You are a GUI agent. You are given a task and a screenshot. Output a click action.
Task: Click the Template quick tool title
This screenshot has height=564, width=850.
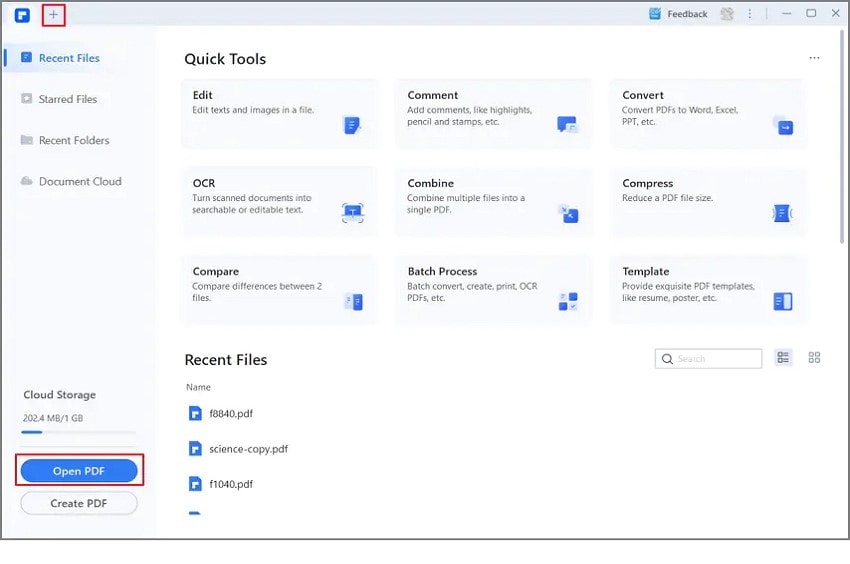[x=646, y=271]
